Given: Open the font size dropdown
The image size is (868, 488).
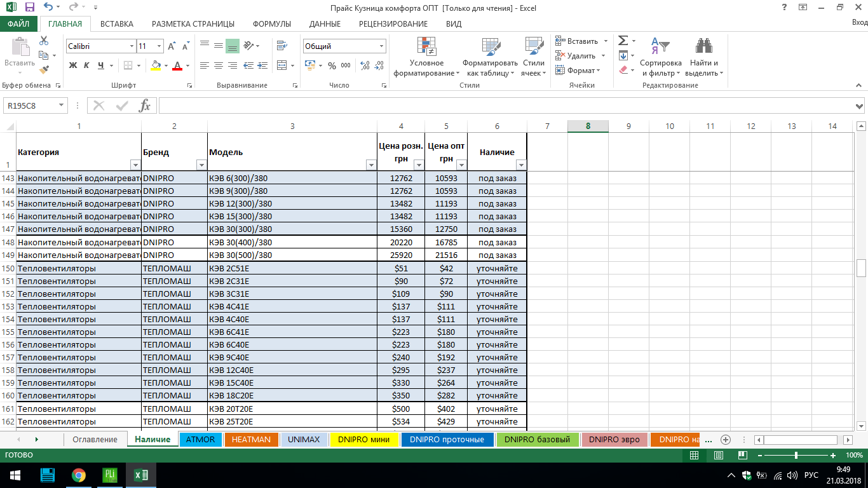Looking at the screenshot, I should [x=159, y=46].
